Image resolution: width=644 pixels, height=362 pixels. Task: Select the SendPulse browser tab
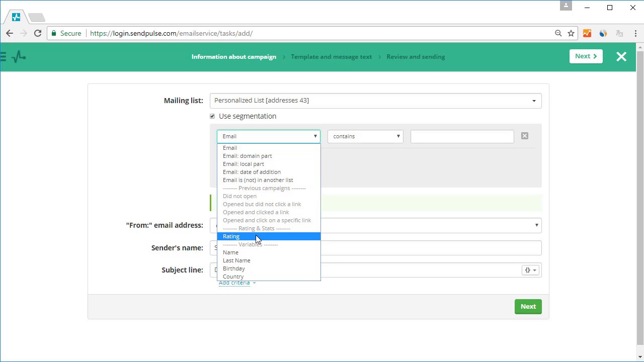tap(16, 17)
